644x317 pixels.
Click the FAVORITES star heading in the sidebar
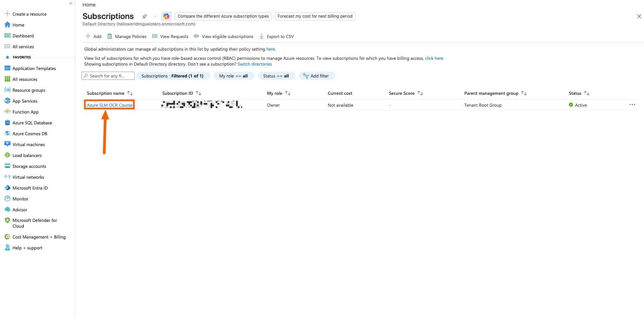(18, 57)
